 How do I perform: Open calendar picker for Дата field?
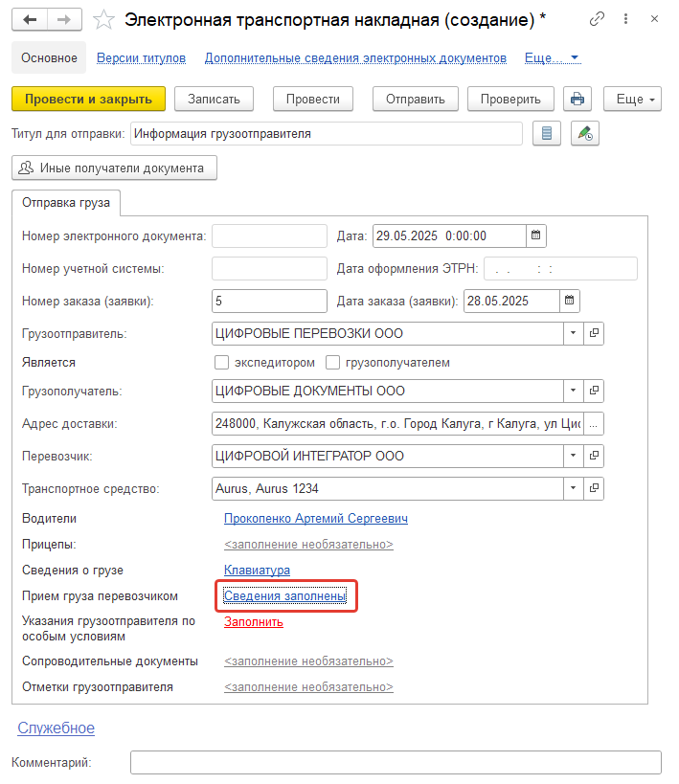536,235
